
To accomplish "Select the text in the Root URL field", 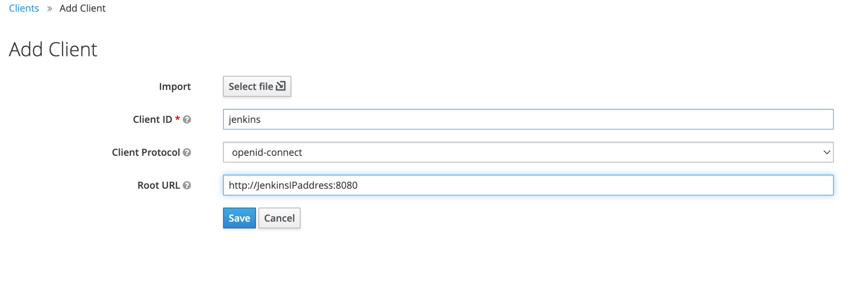I will (293, 185).
